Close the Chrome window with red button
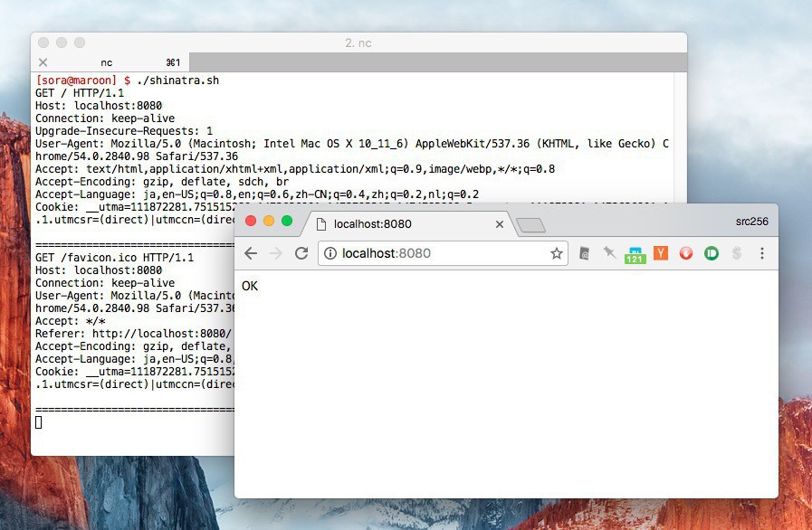812x530 pixels. coord(251,221)
